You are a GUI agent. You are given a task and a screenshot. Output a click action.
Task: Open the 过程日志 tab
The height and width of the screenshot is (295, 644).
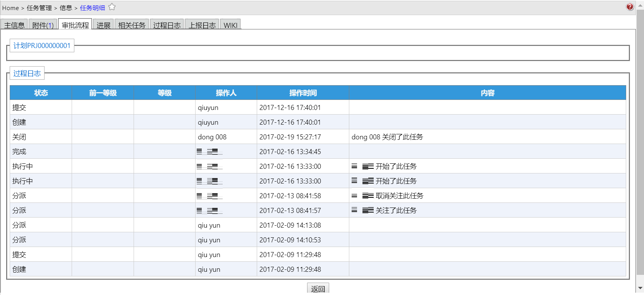tap(167, 25)
